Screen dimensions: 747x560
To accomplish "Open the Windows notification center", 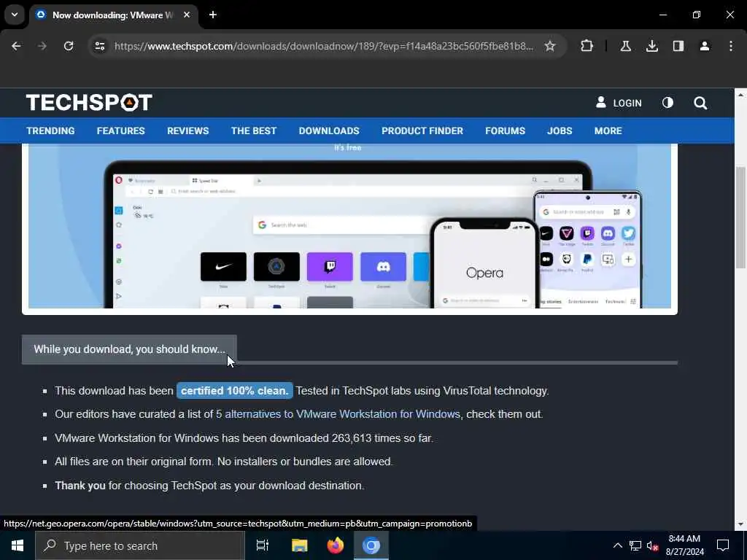I will (x=723, y=545).
